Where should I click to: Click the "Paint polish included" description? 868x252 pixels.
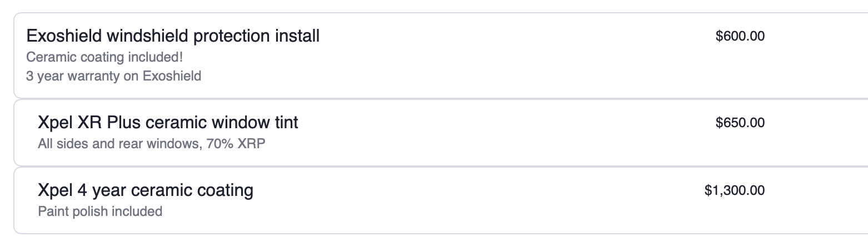[x=100, y=211]
